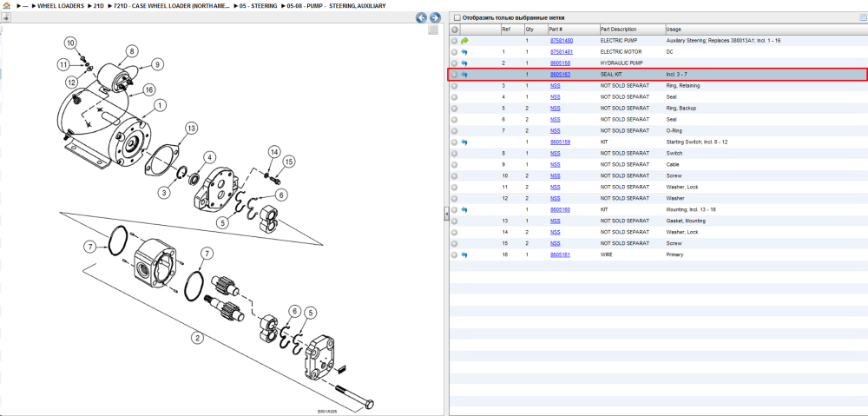
Task: Open part number 8605163 link
Action: [560, 75]
